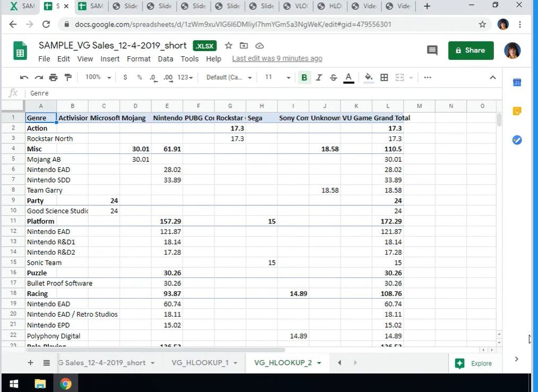
Task: Open the VG_HLOOKUP_2 tab dropdown arrow
Action: (x=319, y=363)
